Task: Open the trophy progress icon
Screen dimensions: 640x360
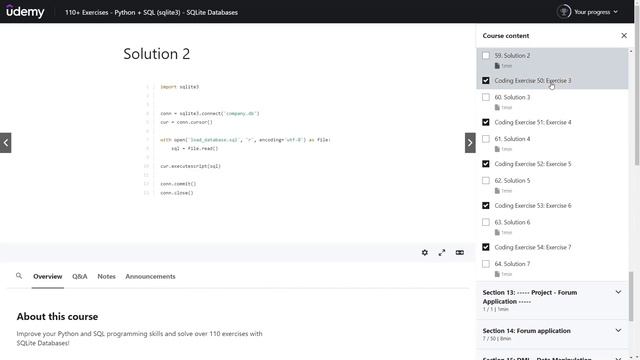Action: [x=564, y=12]
